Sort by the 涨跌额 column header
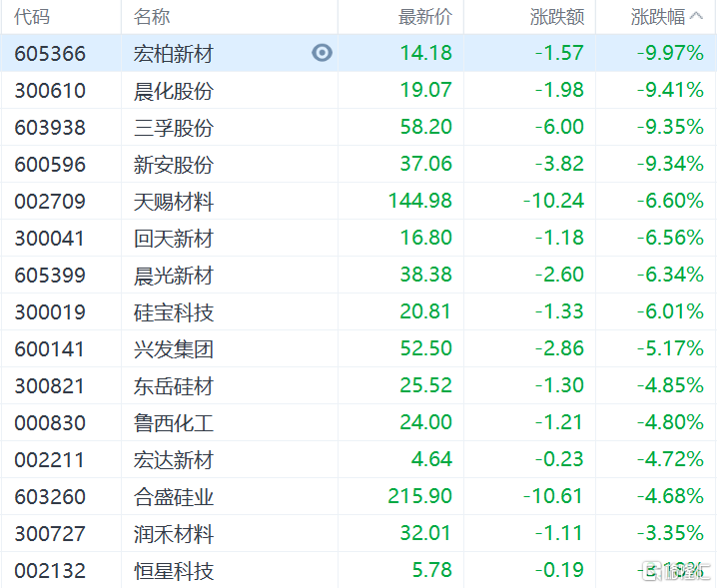 coord(556,17)
